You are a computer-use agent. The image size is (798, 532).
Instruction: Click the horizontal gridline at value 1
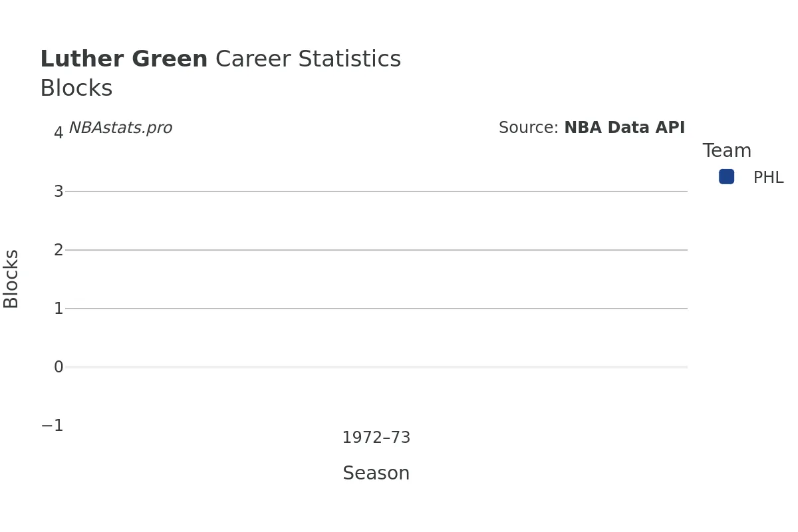click(x=376, y=309)
